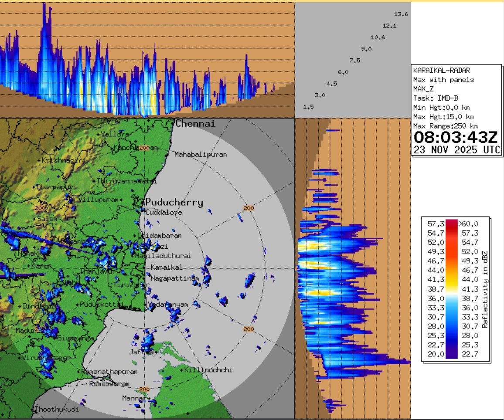Select the 1.5 height scale label
Viewport: 504px width, 420px height.
(x=308, y=107)
